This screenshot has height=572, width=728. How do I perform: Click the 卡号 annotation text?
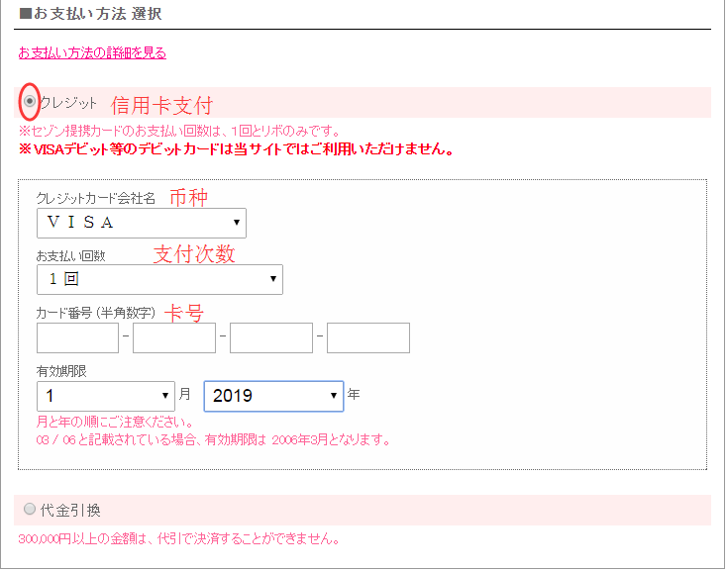(183, 313)
